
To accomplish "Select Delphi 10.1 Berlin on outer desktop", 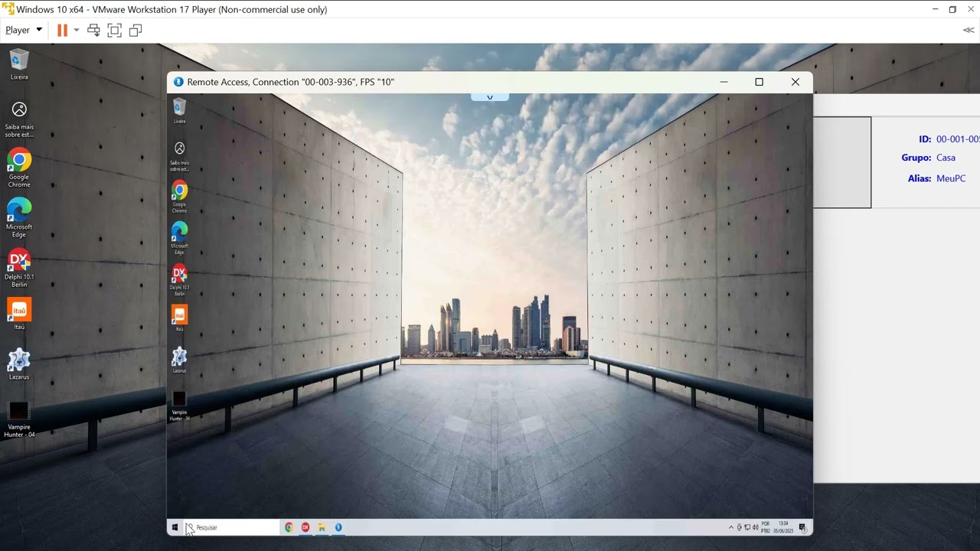I will point(19,269).
